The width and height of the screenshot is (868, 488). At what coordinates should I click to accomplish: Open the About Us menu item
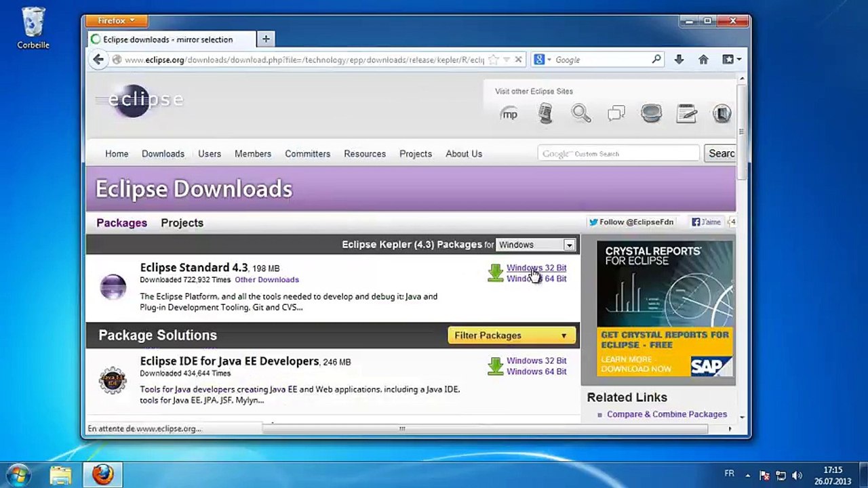(464, 154)
